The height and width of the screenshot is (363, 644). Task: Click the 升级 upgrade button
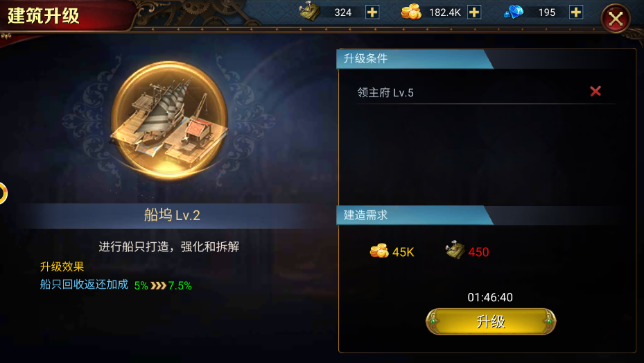491,321
